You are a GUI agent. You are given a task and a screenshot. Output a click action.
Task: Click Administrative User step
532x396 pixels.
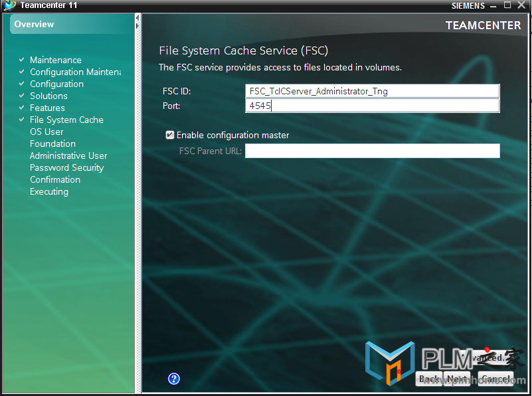click(68, 155)
